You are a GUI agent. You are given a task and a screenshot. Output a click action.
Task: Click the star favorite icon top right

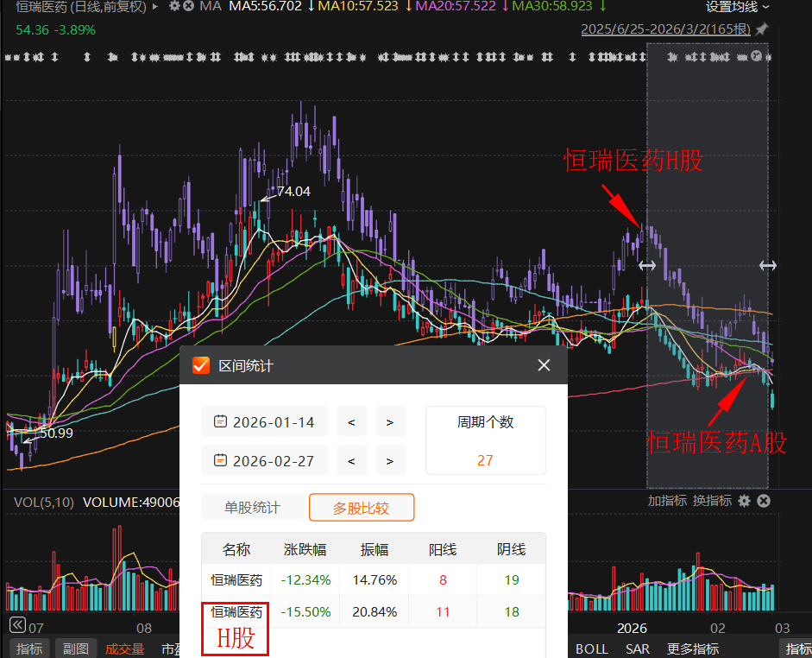pos(763,28)
